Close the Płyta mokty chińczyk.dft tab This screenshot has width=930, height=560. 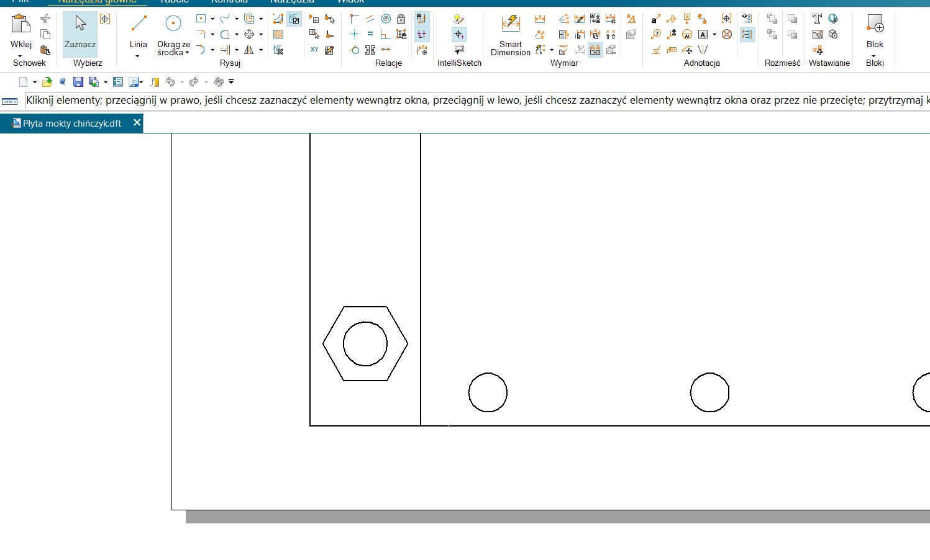137,123
